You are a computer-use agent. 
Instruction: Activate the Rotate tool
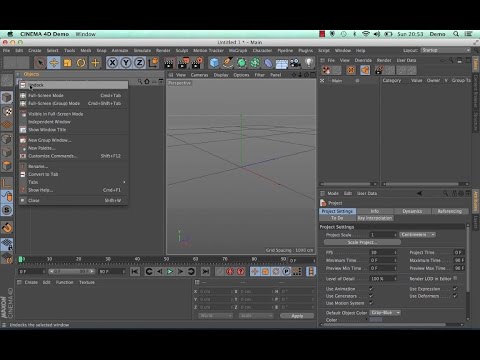[81, 62]
